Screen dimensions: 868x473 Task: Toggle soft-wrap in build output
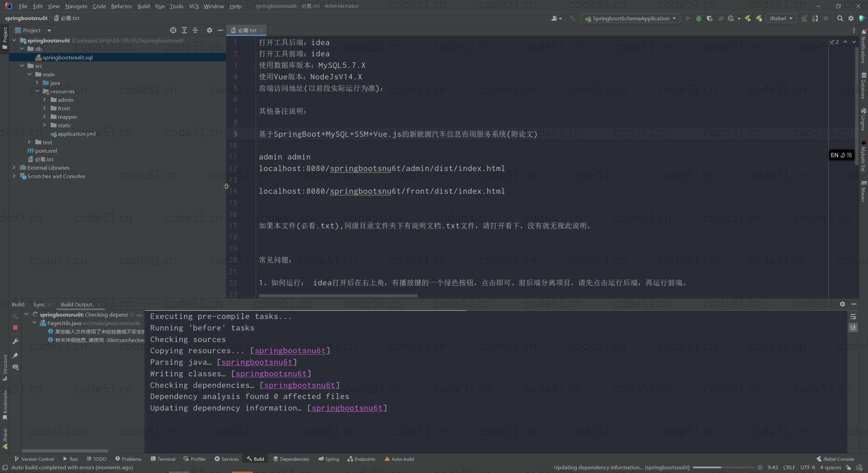pyautogui.click(x=853, y=317)
